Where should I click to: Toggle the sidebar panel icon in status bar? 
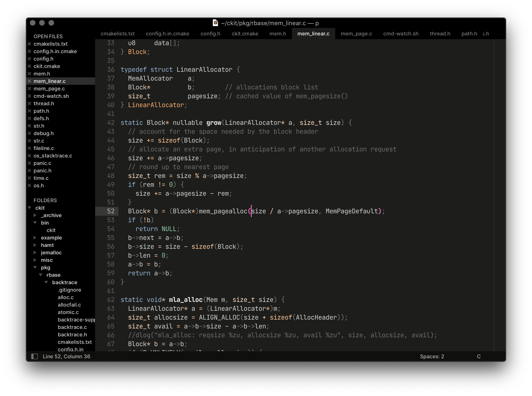[35, 356]
